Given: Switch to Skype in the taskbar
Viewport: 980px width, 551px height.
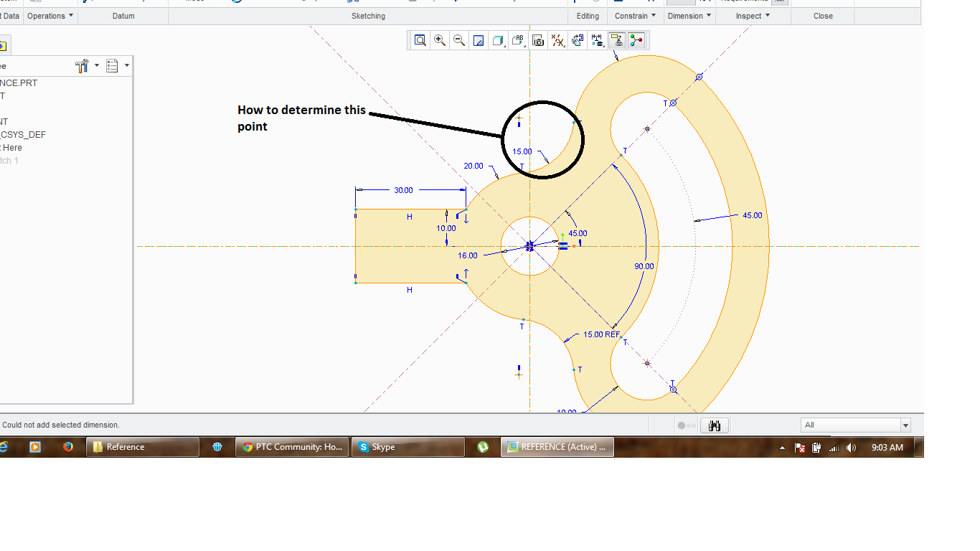Looking at the screenshot, I should 408,447.
